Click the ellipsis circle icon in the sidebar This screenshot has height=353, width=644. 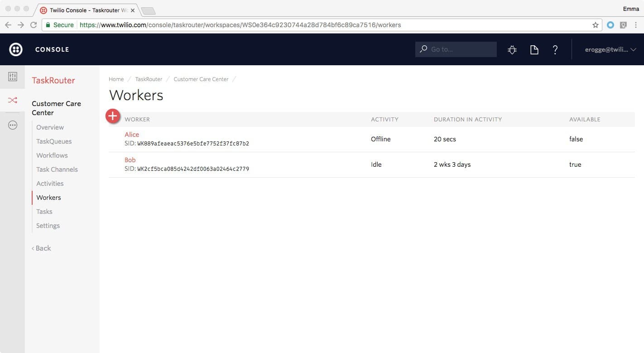[13, 125]
